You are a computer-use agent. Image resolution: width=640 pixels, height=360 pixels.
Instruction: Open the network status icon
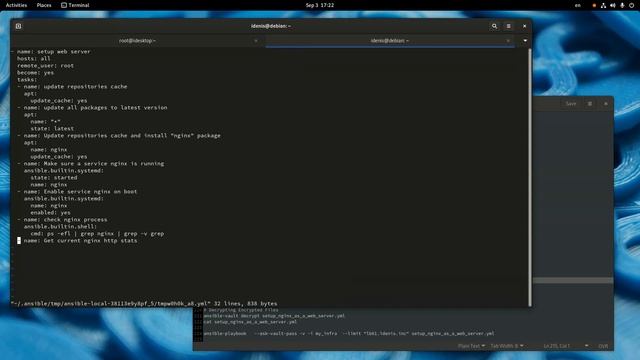(603, 5)
